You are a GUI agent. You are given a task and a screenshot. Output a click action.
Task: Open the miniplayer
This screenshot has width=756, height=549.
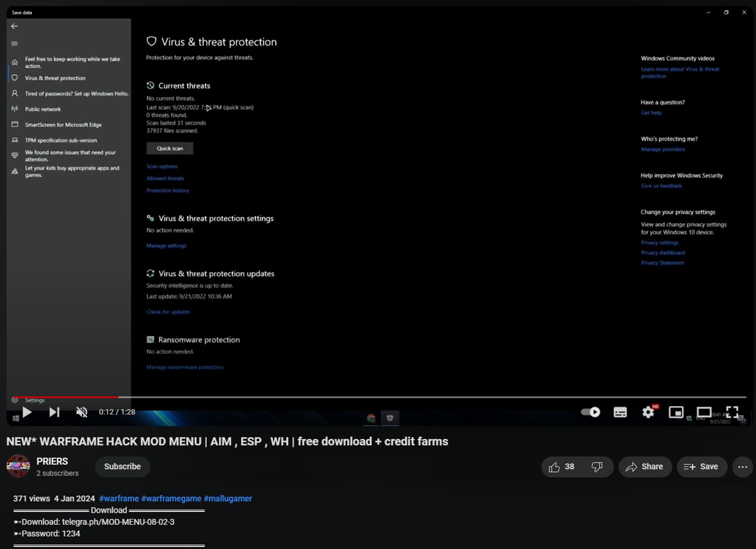coord(676,412)
